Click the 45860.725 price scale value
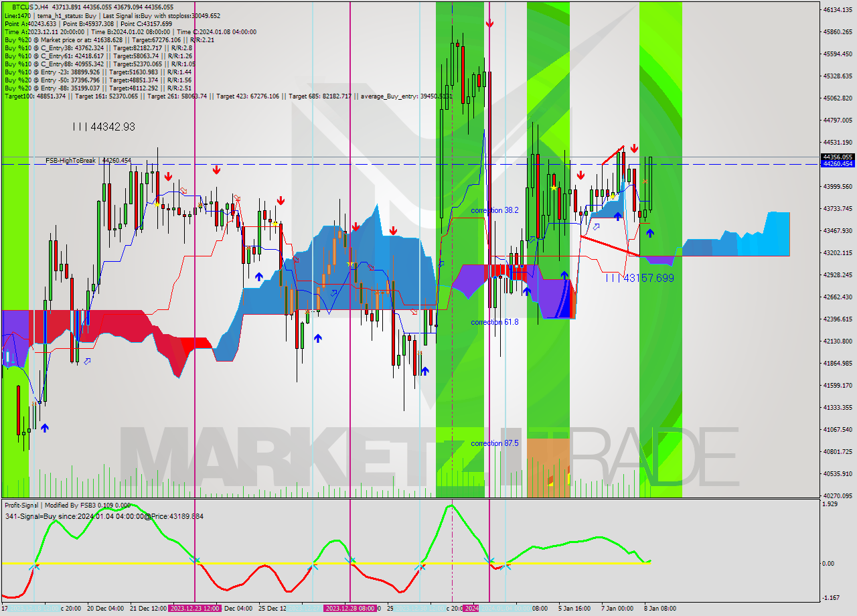The height and width of the screenshot is (616, 857). (838, 31)
